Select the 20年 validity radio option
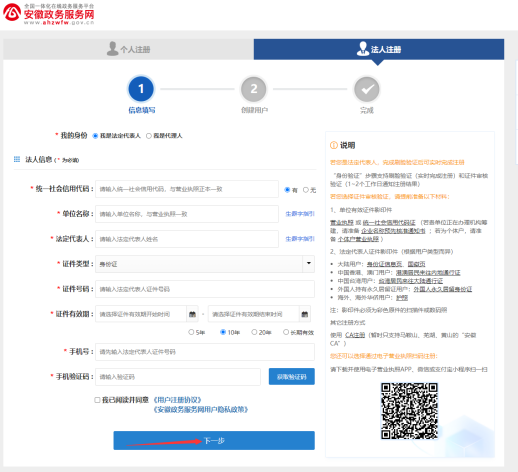This screenshot has height=472, width=518. click(254, 332)
